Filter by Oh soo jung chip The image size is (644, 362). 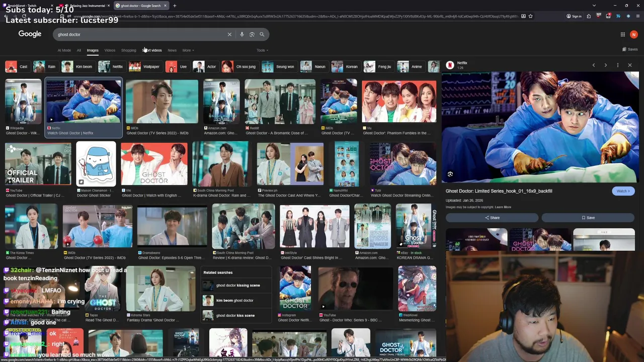[x=239, y=66]
